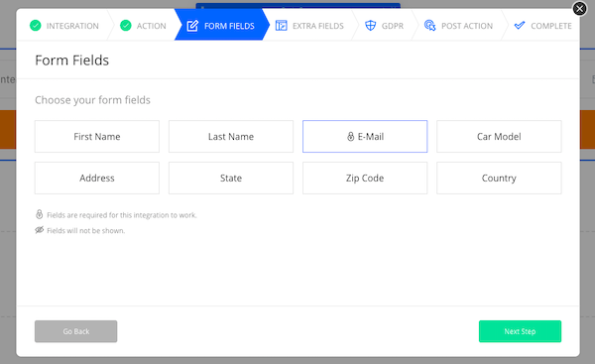Close the modal with the X button

pyautogui.click(x=579, y=8)
